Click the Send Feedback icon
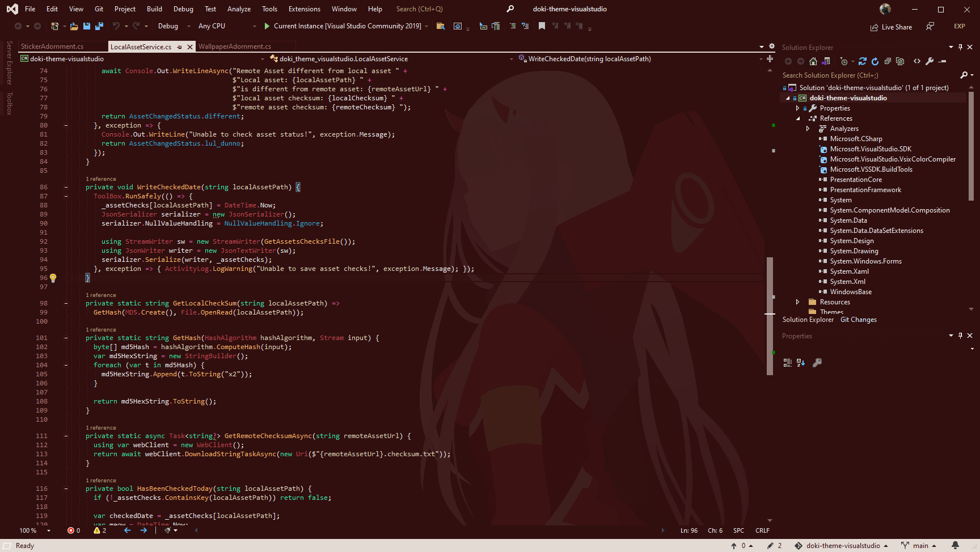 tap(930, 26)
